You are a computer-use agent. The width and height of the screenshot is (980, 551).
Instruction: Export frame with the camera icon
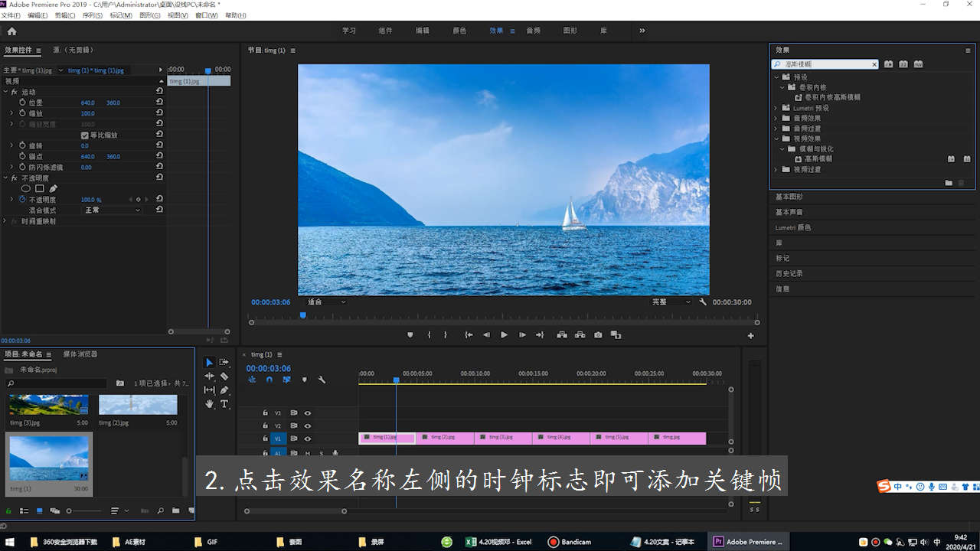598,334
